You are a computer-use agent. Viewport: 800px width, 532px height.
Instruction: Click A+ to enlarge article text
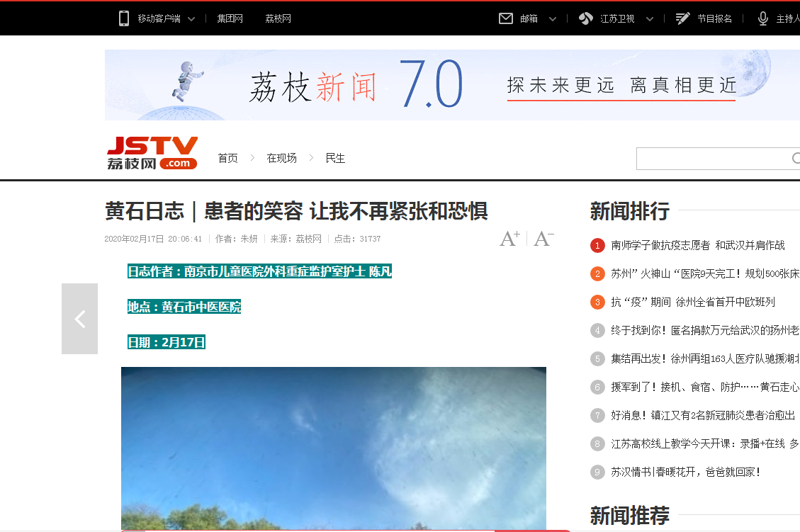click(x=509, y=238)
